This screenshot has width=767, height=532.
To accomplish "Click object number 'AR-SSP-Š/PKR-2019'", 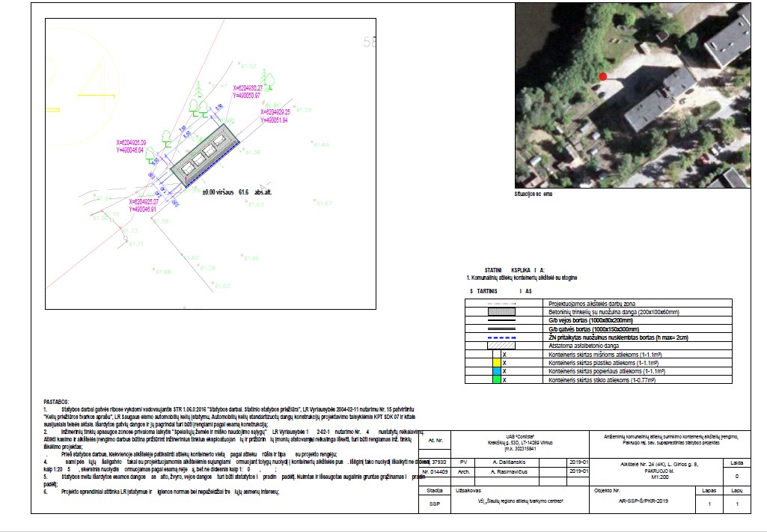I will (643, 501).
